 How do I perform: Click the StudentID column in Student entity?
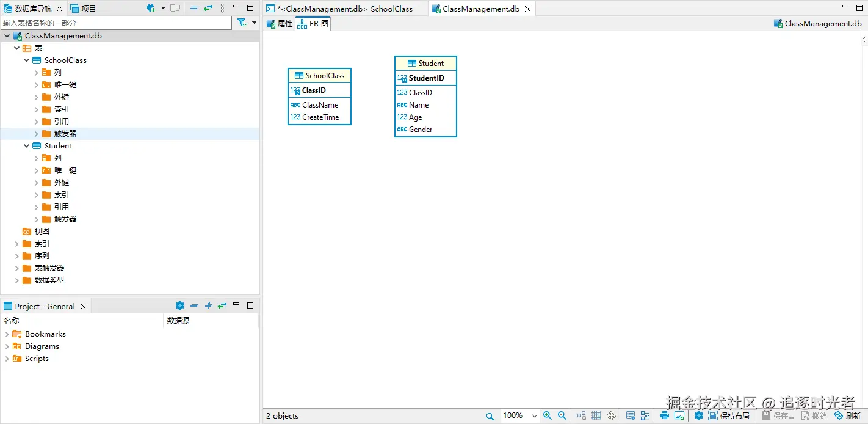coord(425,78)
